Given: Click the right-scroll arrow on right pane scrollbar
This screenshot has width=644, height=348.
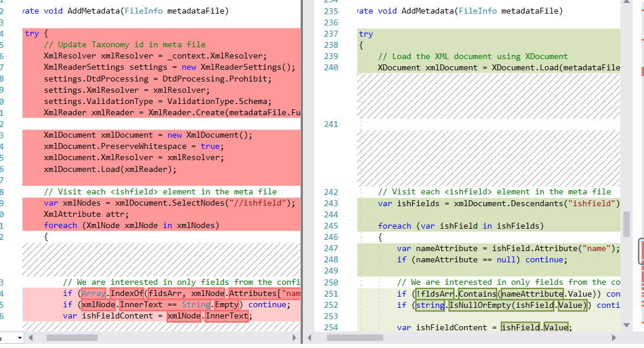Looking at the screenshot, I should pos(613,338).
